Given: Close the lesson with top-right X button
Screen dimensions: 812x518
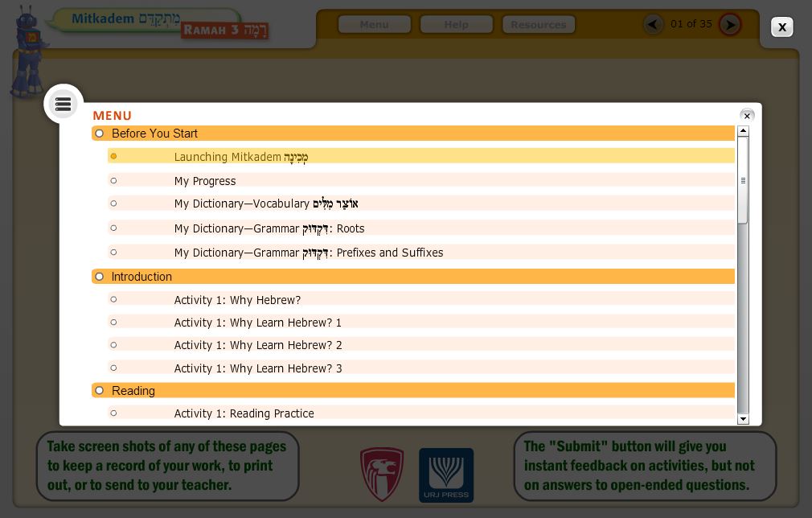Looking at the screenshot, I should pos(782,27).
